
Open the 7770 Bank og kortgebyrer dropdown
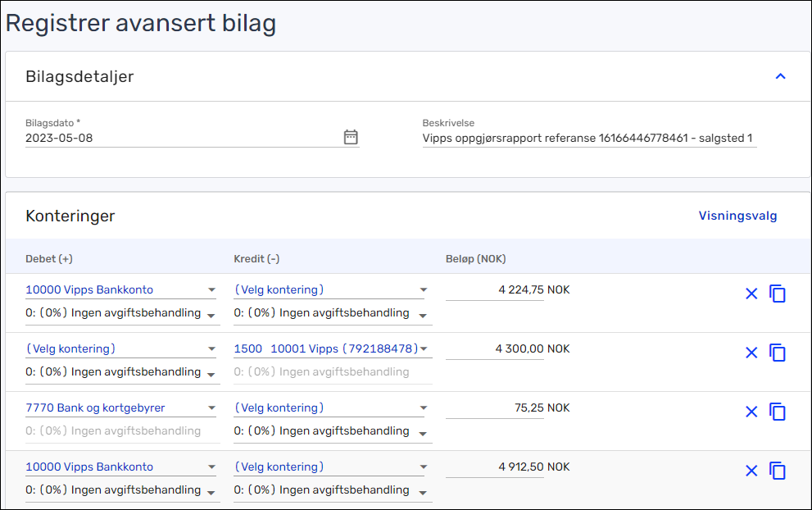[x=120, y=408]
